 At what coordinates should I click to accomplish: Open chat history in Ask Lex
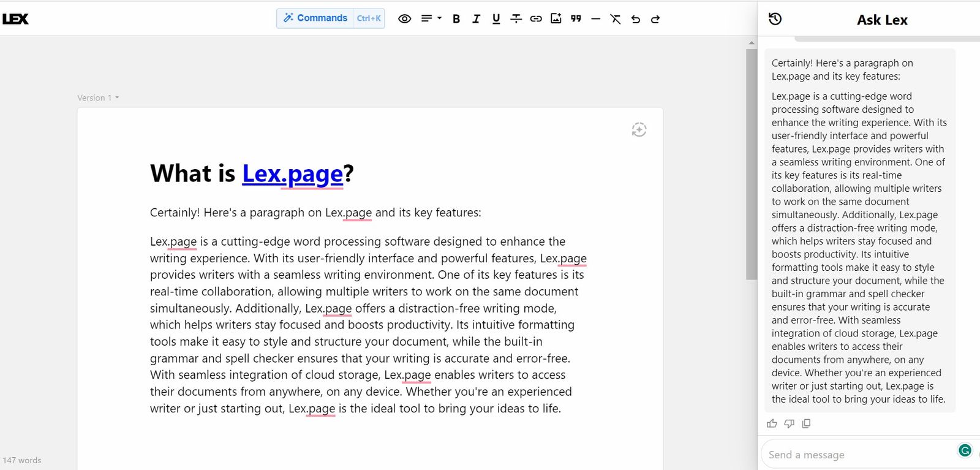click(x=775, y=19)
